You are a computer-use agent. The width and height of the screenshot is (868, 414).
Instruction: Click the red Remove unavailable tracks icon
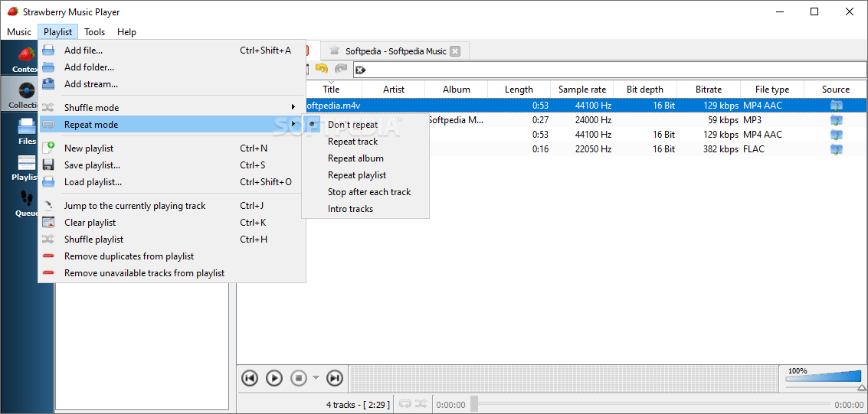pyautogui.click(x=49, y=273)
